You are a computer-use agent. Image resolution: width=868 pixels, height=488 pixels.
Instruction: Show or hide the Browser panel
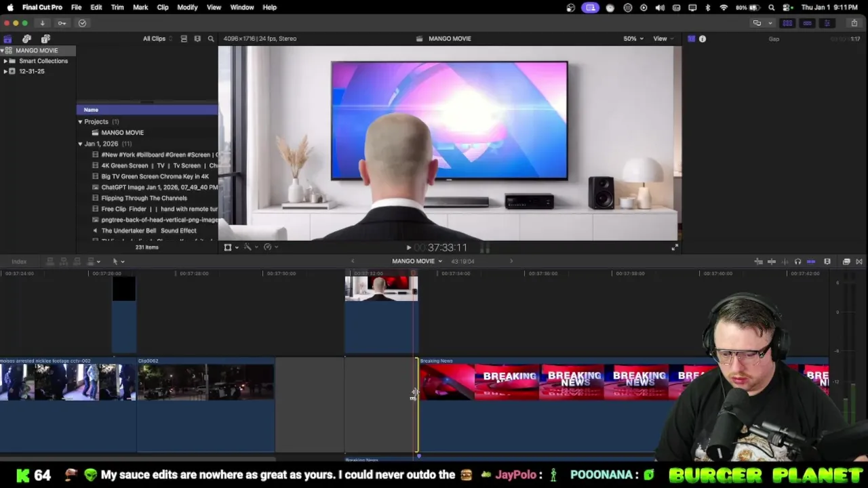[x=787, y=23]
